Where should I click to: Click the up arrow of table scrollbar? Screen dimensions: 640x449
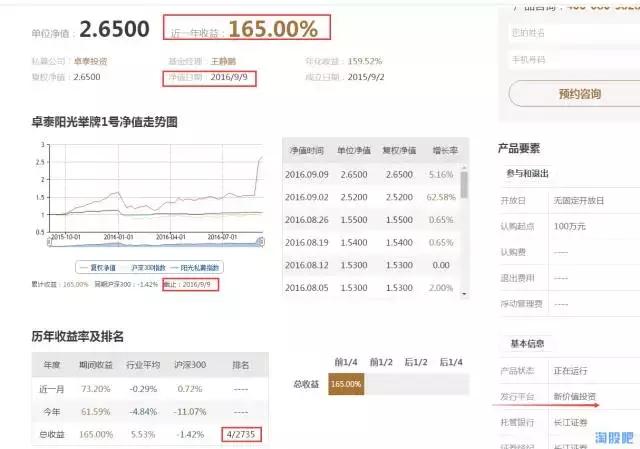[x=464, y=167]
